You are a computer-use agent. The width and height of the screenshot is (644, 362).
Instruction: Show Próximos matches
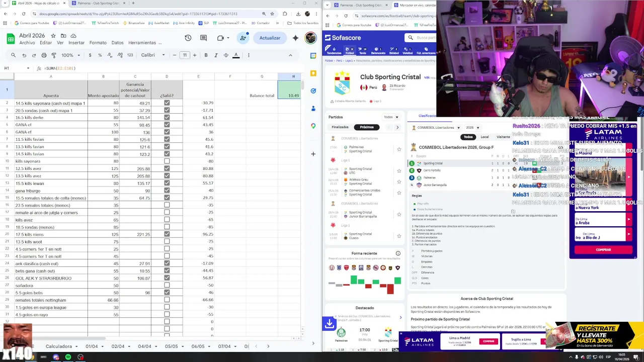367,127
